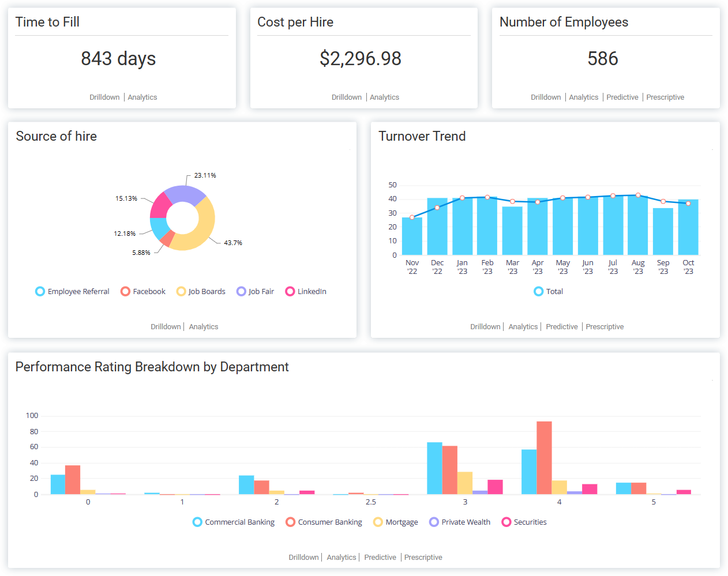This screenshot has width=728, height=576.
Task: Toggle Employee Referral legend item
Action: tap(72, 292)
